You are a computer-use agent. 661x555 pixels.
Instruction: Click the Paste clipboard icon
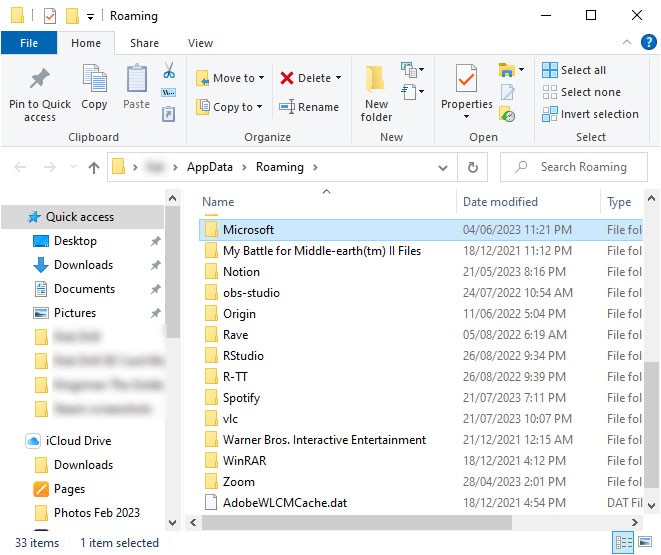coord(137,78)
